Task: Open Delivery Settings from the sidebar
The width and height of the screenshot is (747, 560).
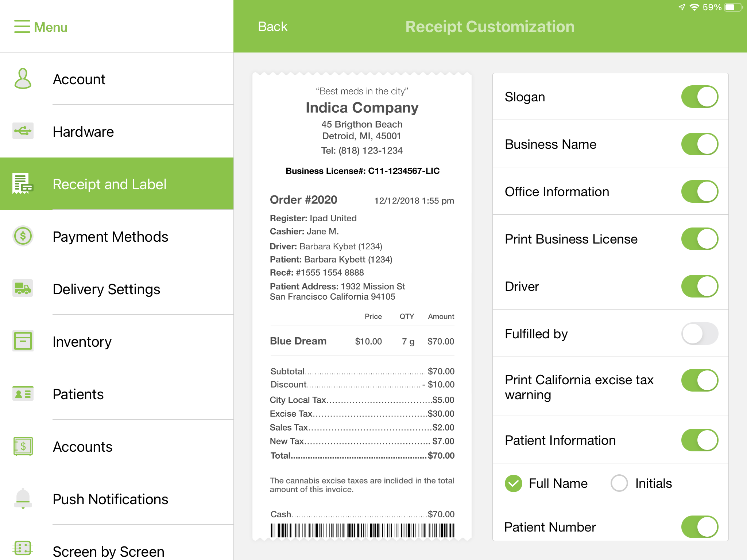Action: point(106,289)
